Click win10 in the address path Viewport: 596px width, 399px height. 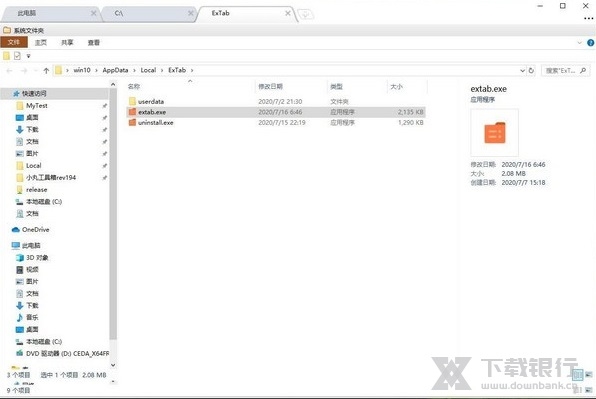click(x=82, y=70)
